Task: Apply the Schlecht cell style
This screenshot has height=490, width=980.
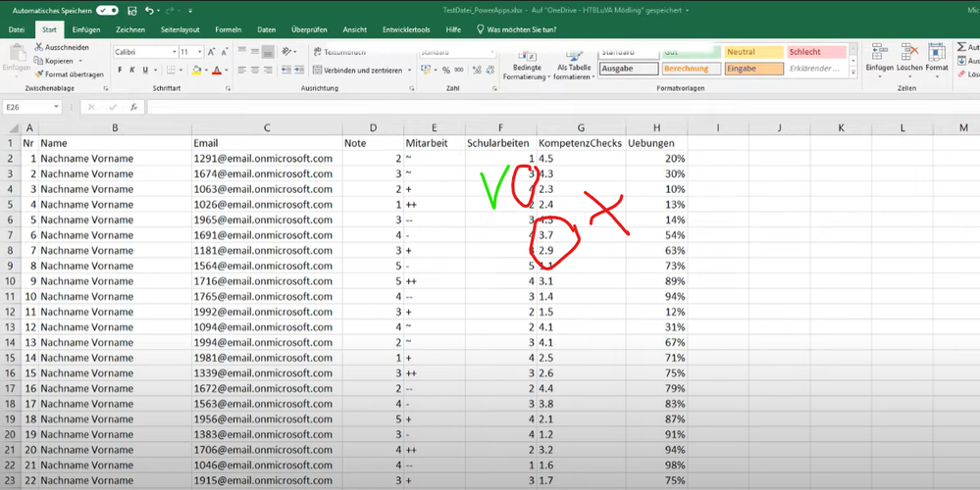Action: [x=817, y=52]
